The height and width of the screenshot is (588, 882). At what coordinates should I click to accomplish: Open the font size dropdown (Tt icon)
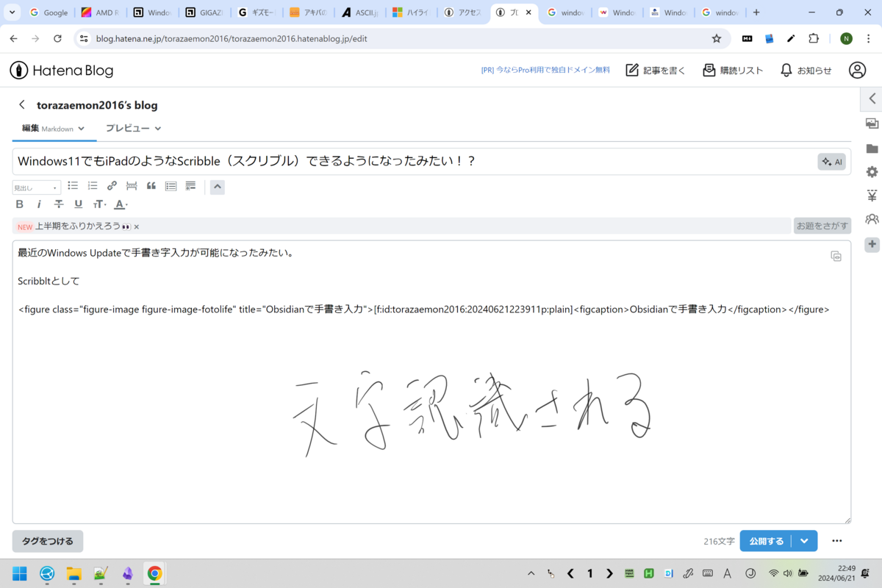click(x=99, y=204)
